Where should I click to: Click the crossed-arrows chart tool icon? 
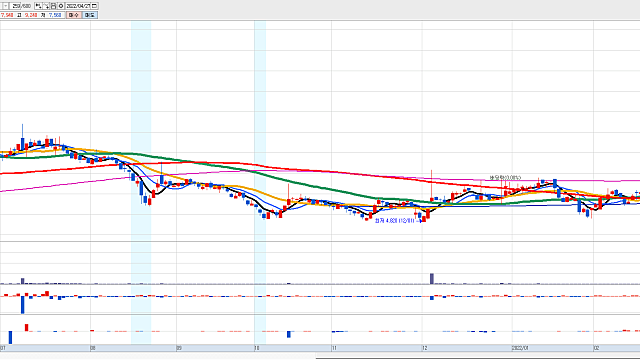click(x=46, y=6)
